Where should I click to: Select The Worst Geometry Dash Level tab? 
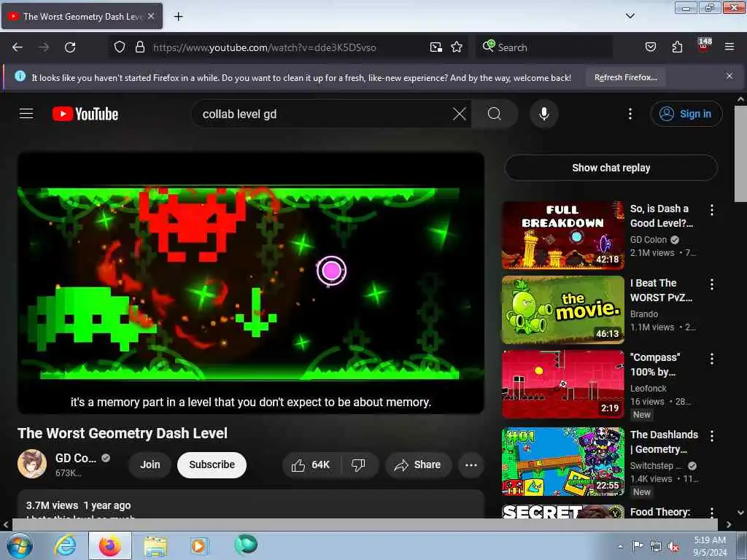(x=82, y=16)
